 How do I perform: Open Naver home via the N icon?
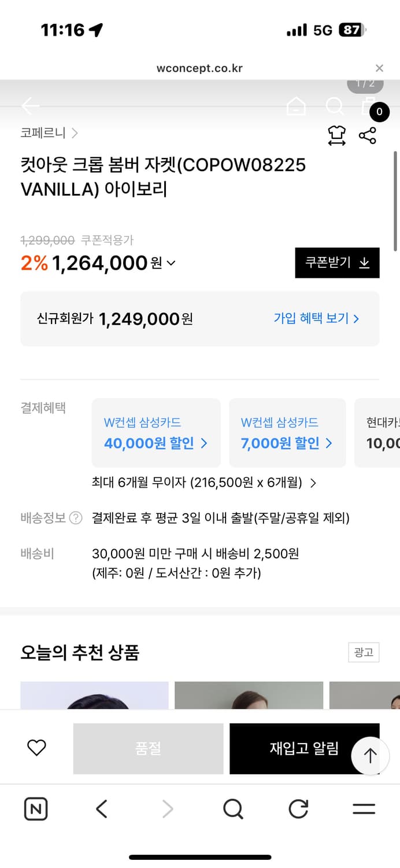click(x=35, y=809)
